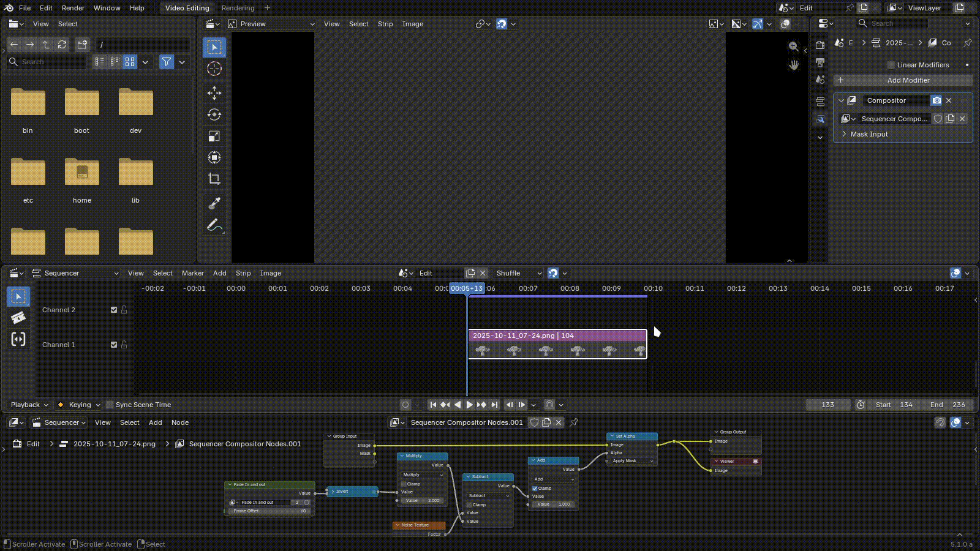Activate the Scale tool in the preview toolbar
Viewport: 980px width, 551px height.
click(214, 136)
